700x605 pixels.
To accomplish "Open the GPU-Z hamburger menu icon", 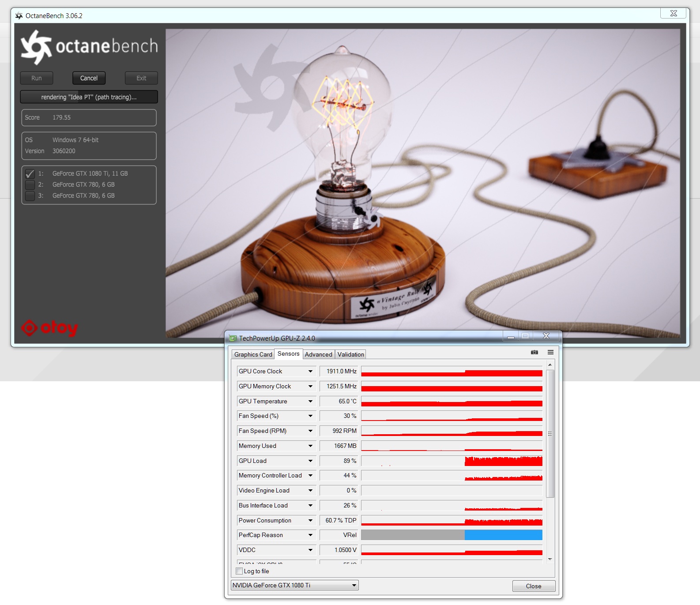I will click(550, 352).
